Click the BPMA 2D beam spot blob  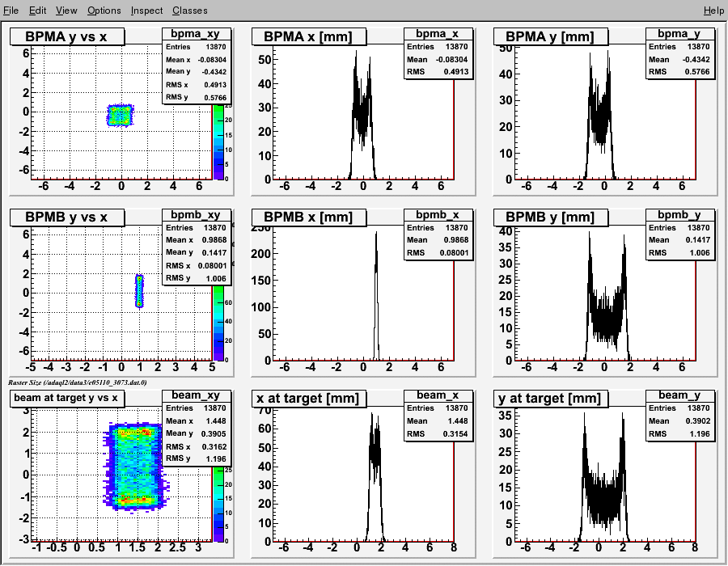click(121, 115)
